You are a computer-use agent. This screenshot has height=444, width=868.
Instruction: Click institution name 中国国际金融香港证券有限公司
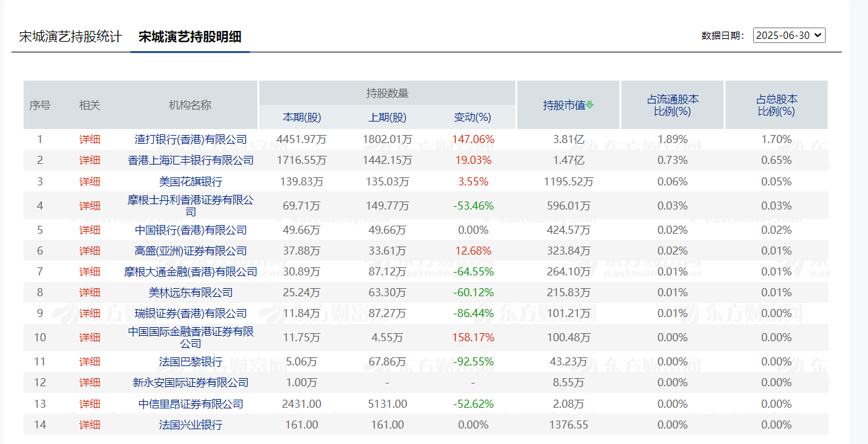pyautogui.click(x=191, y=337)
